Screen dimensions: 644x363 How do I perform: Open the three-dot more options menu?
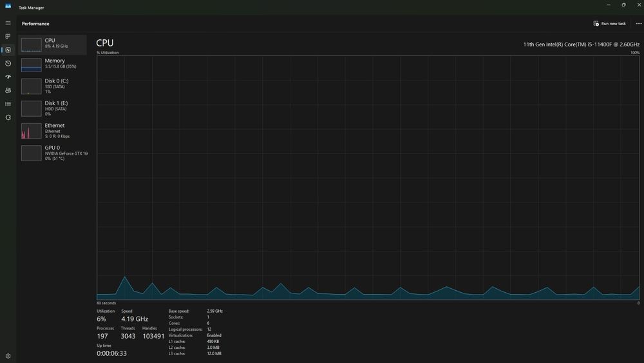click(x=639, y=23)
